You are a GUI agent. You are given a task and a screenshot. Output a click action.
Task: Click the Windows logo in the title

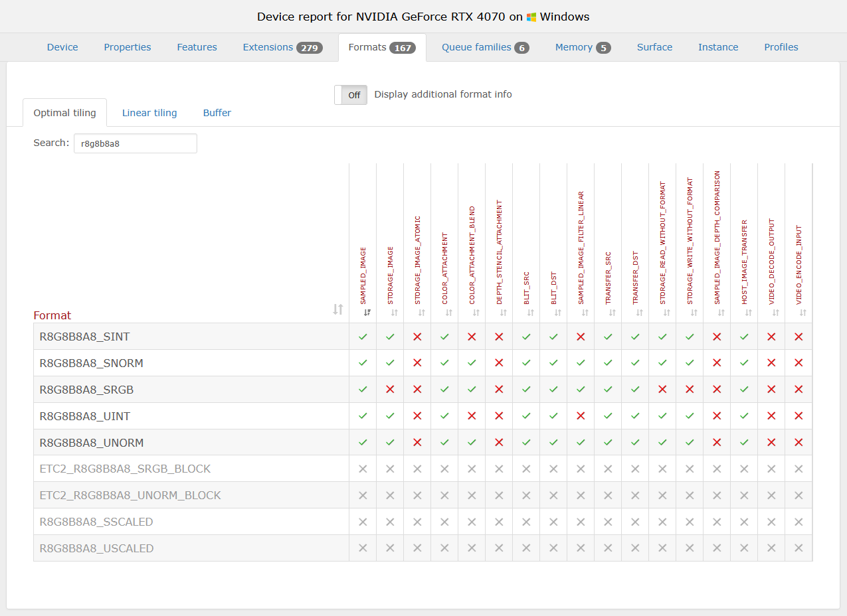tap(531, 17)
